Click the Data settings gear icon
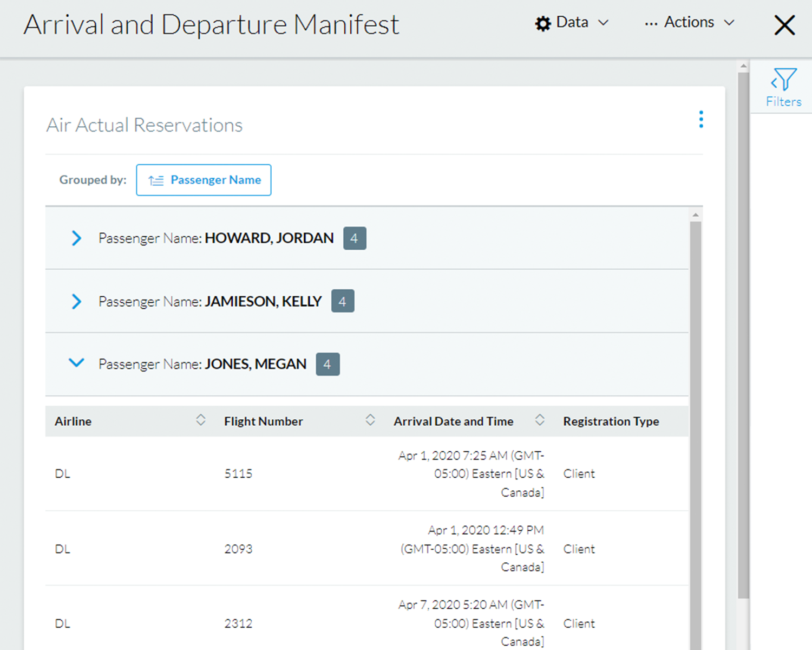812x650 pixels. click(542, 23)
